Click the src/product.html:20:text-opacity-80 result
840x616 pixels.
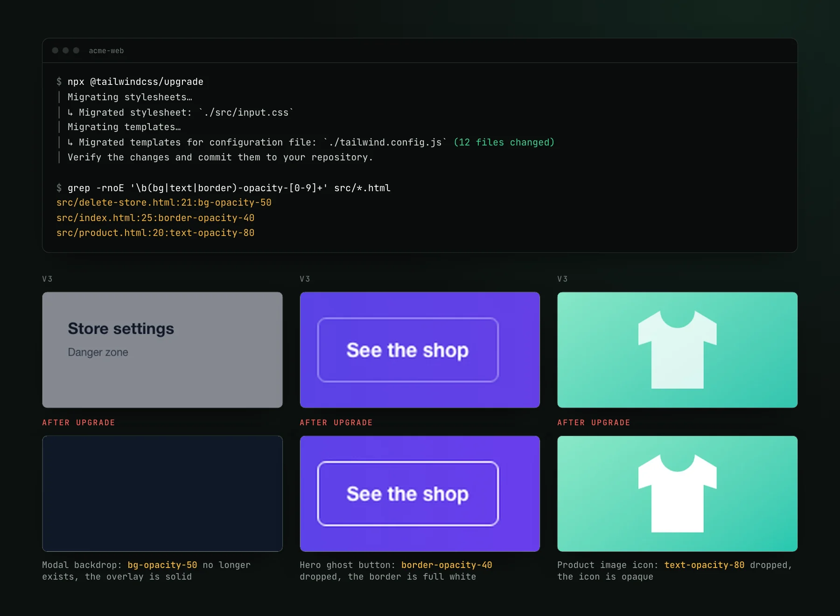click(155, 233)
